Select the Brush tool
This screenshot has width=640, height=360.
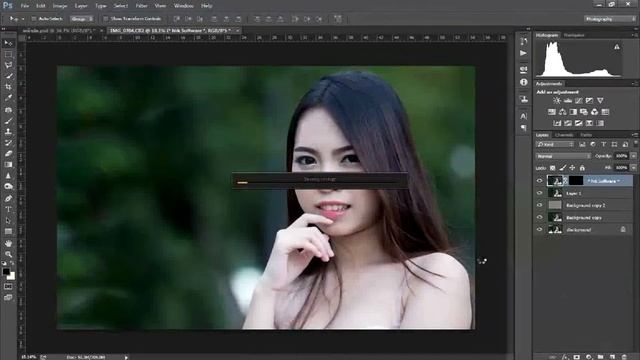coord(8,121)
